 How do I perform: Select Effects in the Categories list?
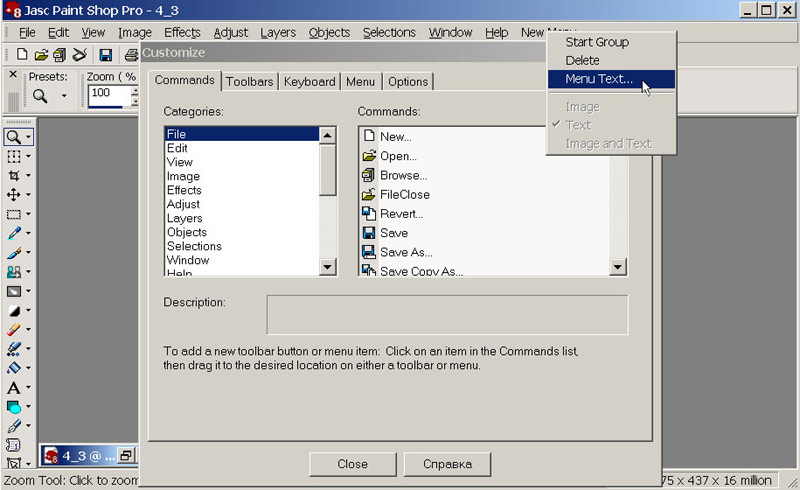[184, 190]
